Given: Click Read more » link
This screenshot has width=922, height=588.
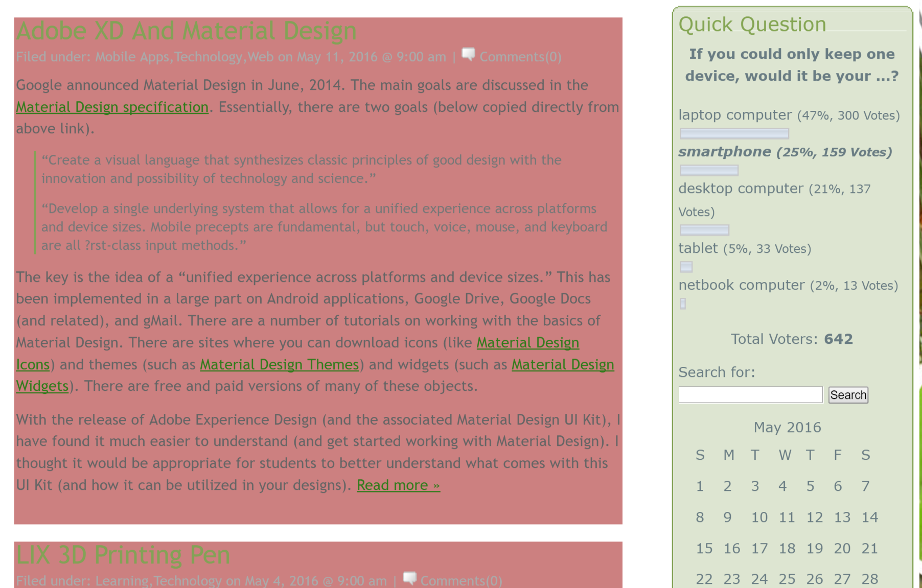Looking at the screenshot, I should click(398, 485).
